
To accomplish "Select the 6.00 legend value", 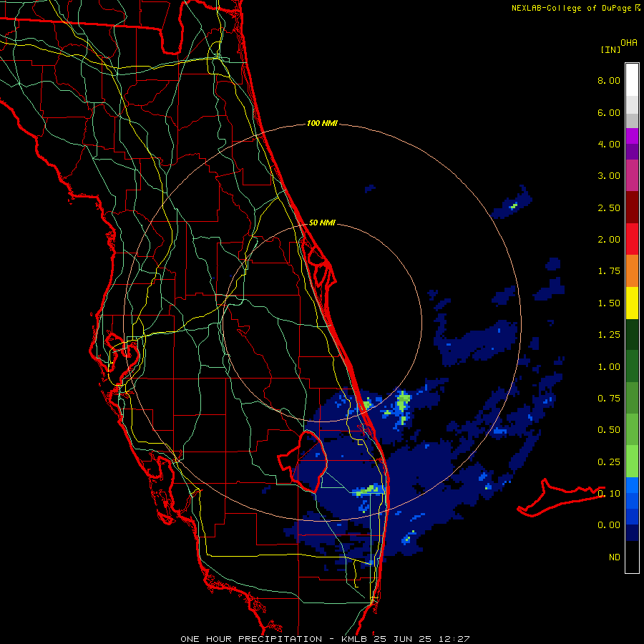I will [609, 112].
